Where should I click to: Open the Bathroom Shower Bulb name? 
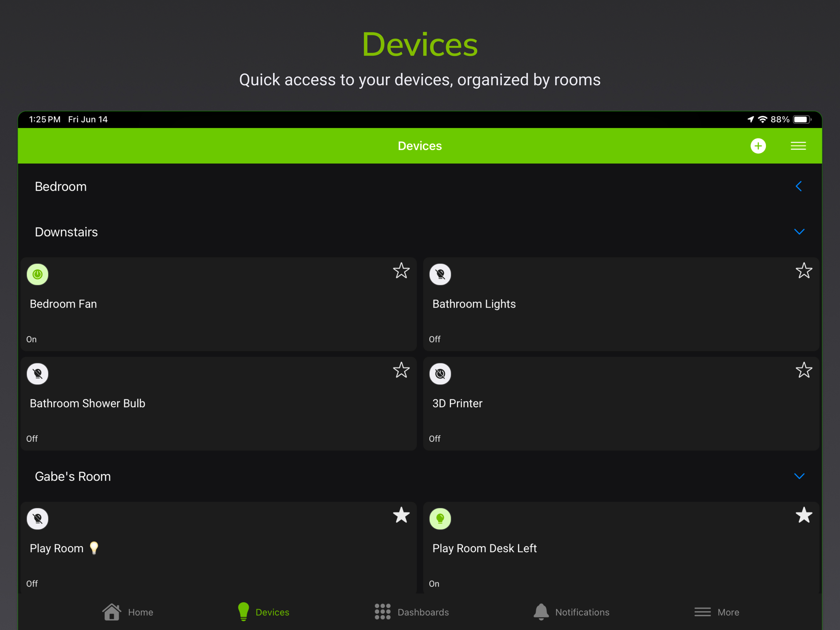87,403
